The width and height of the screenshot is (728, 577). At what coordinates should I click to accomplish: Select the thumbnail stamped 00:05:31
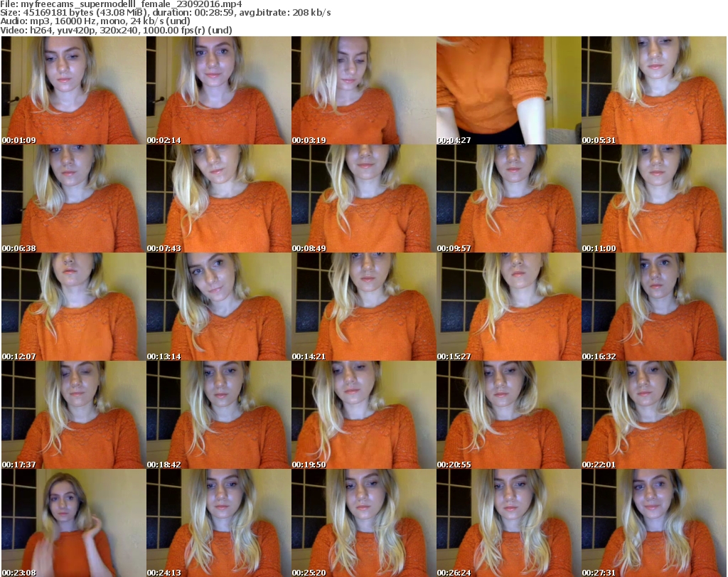pos(654,90)
